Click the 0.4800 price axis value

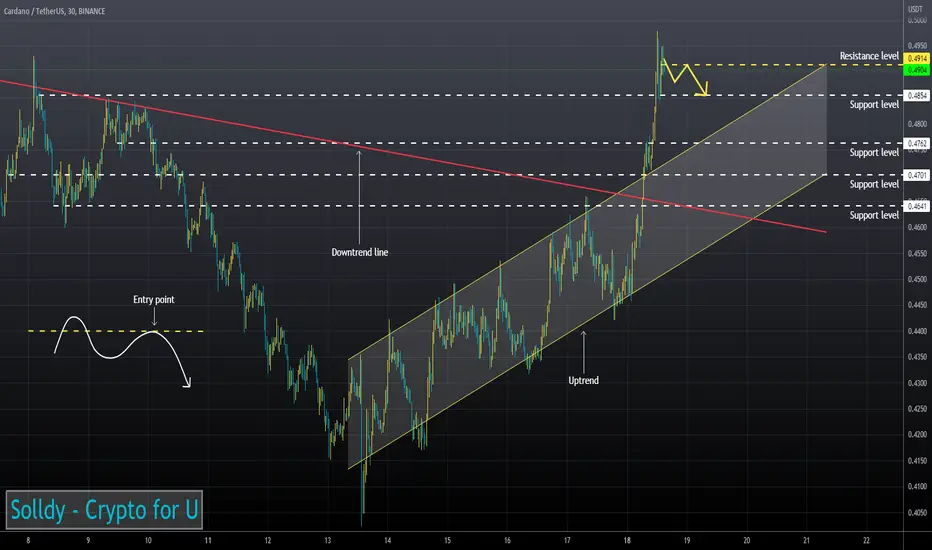pyautogui.click(x=917, y=124)
